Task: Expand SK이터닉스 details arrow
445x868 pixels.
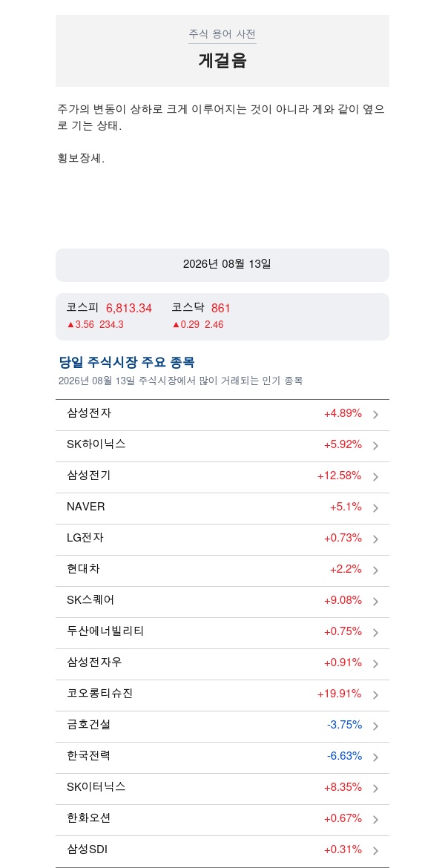Action: coord(375,789)
